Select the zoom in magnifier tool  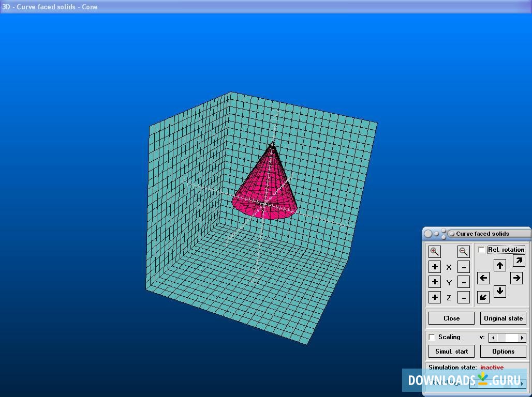click(435, 252)
